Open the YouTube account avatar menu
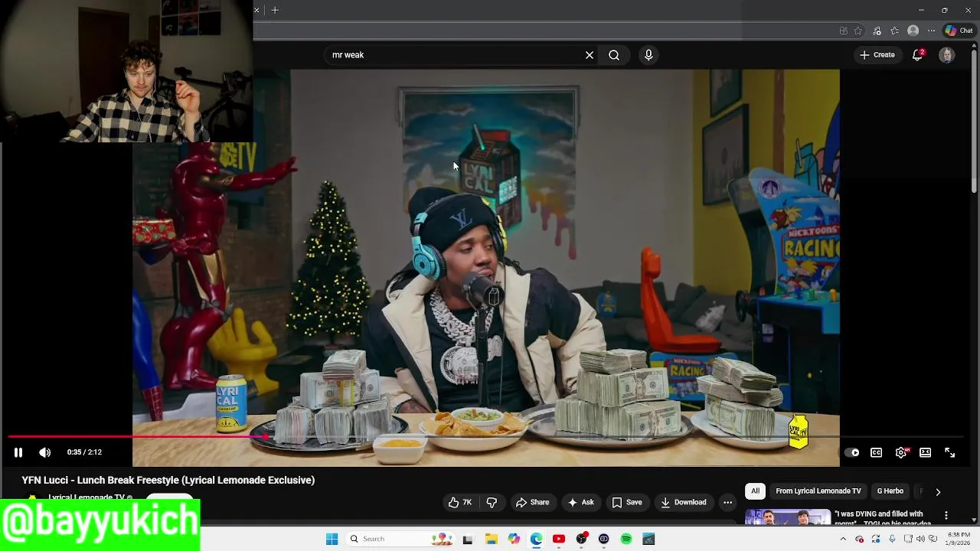980x551 pixels. [947, 55]
